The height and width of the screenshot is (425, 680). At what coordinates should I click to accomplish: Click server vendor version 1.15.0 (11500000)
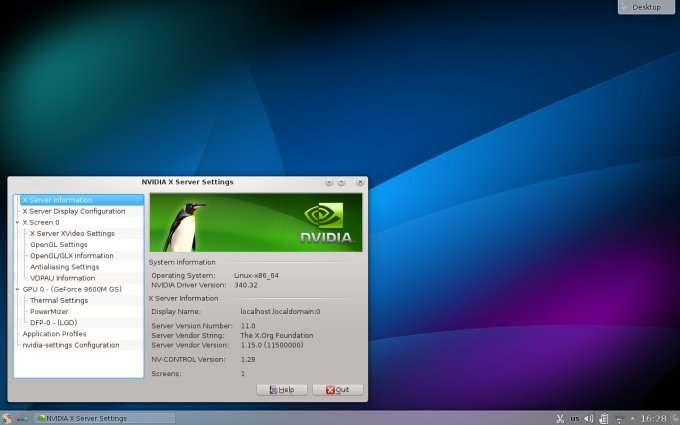click(272, 345)
